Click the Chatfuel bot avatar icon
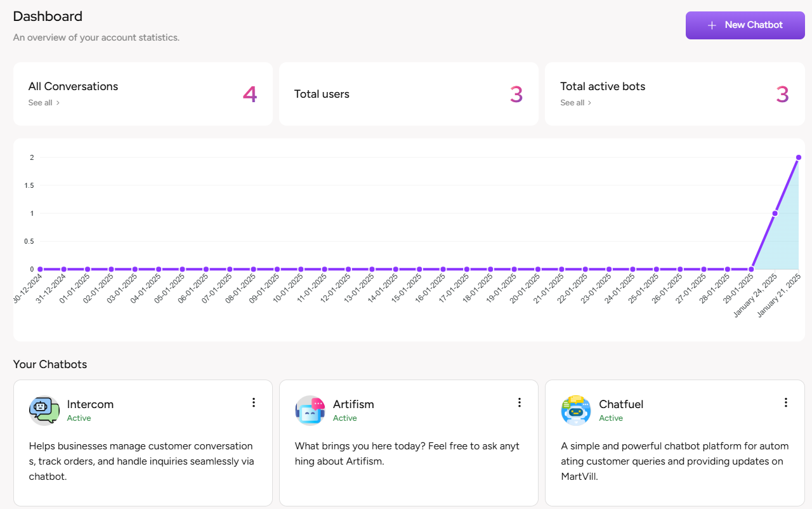The image size is (812, 509). pos(576,411)
